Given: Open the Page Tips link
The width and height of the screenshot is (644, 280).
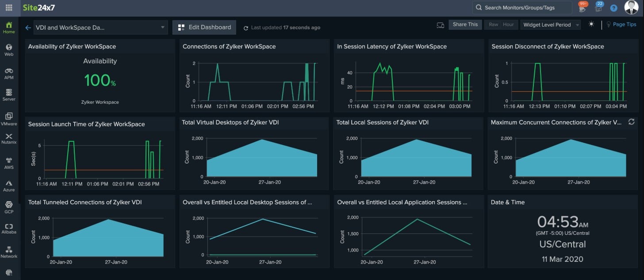Looking at the screenshot, I should point(621,25).
